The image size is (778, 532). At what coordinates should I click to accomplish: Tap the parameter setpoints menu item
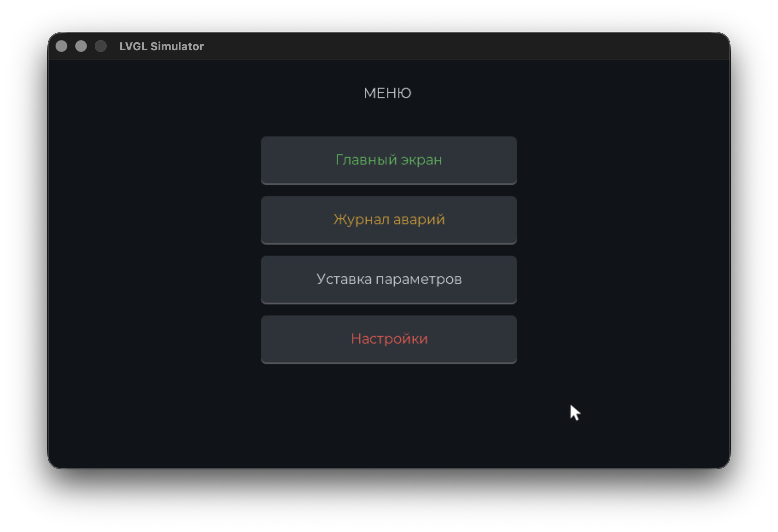pyautogui.click(x=389, y=279)
